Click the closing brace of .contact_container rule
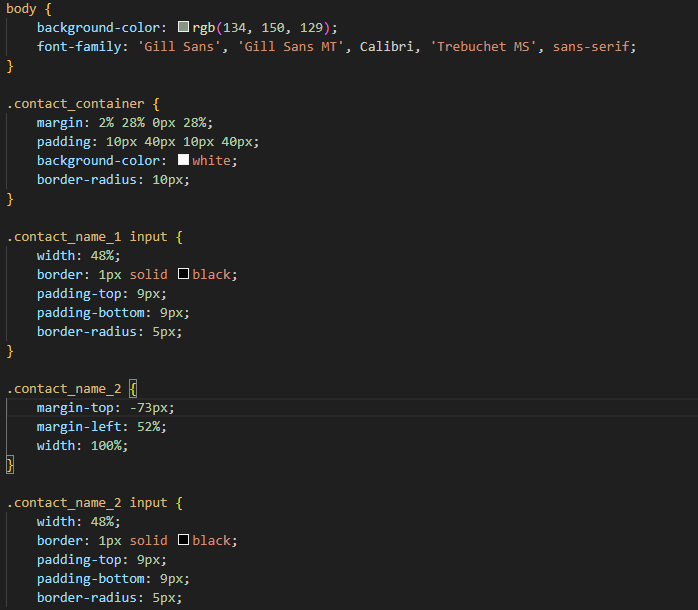Viewport: 698px width, 610px height. (10, 199)
